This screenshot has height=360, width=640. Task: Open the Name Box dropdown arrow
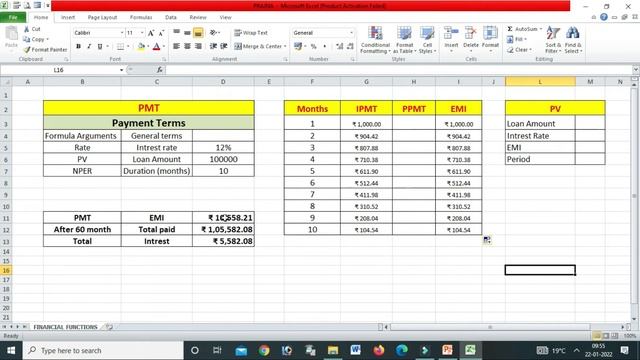pyautogui.click(x=121, y=70)
